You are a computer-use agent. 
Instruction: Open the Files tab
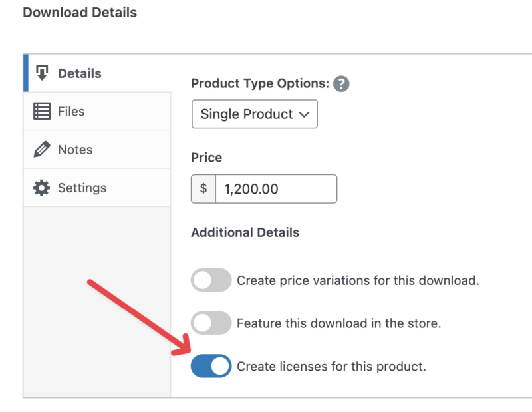point(71,111)
